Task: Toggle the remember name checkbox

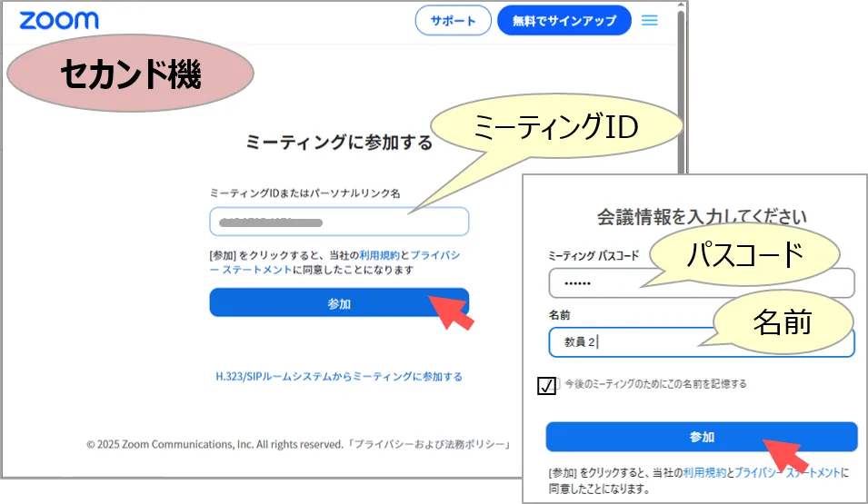Action: pyautogui.click(x=546, y=386)
